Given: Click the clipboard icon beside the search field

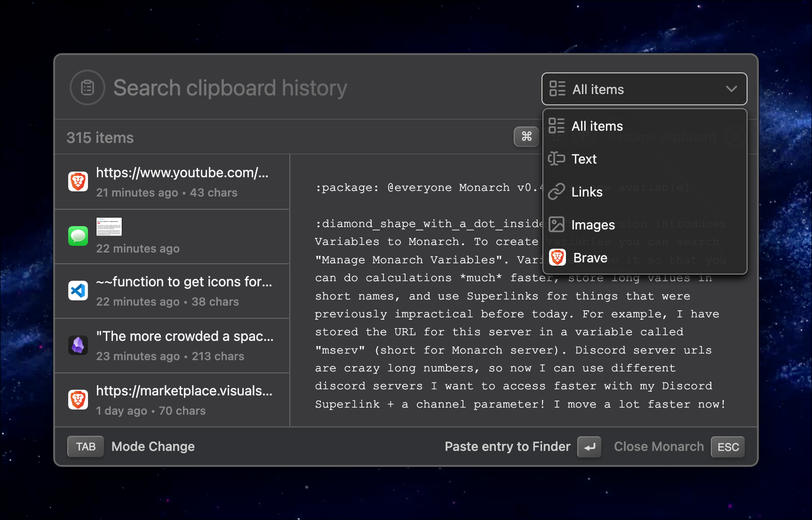Looking at the screenshot, I should point(88,87).
